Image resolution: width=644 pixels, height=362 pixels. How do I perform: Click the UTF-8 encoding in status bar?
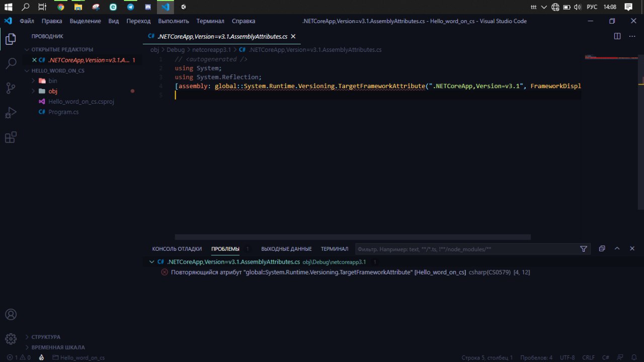(x=567, y=357)
